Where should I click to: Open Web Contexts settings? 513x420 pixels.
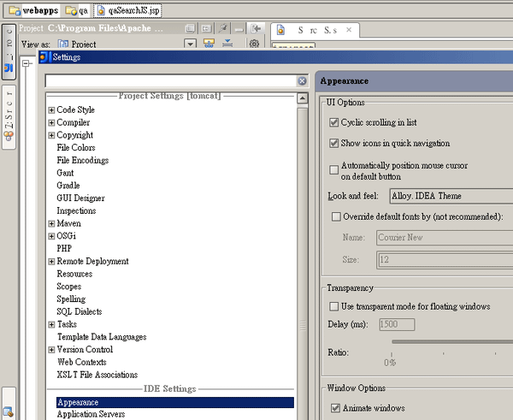82,362
